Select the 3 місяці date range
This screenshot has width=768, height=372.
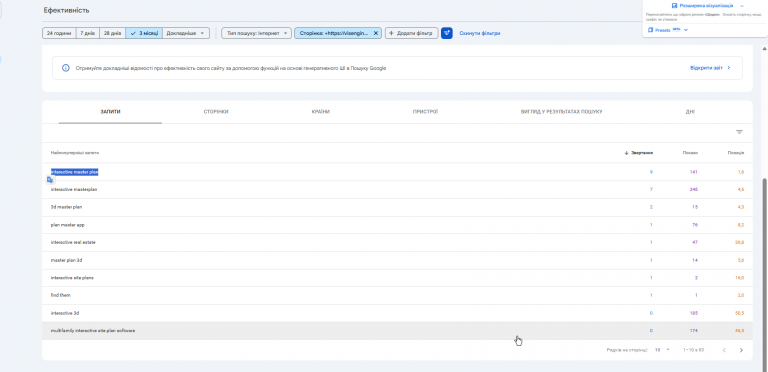tap(144, 33)
